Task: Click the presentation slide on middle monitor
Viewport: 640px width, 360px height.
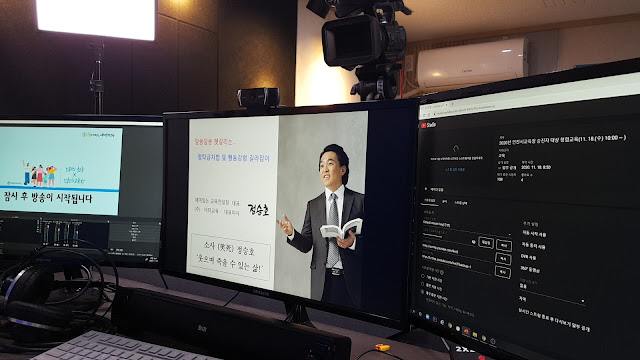Action: coord(277,208)
